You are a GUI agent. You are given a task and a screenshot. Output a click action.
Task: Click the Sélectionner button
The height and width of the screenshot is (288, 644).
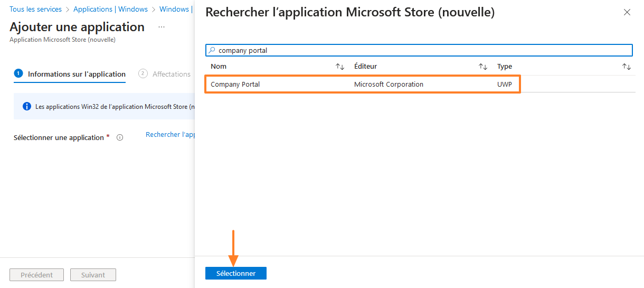click(x=236, y=273)
